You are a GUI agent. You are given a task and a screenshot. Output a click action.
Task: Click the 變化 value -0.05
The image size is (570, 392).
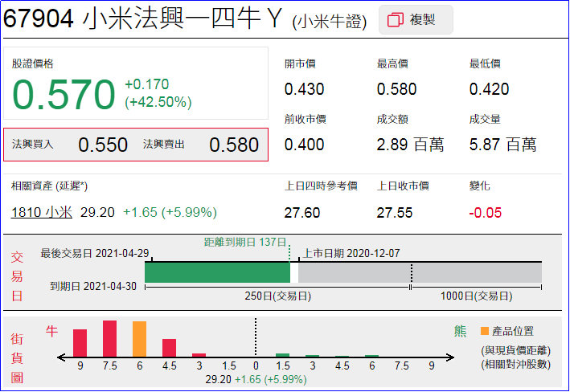[x=485, y=213]
